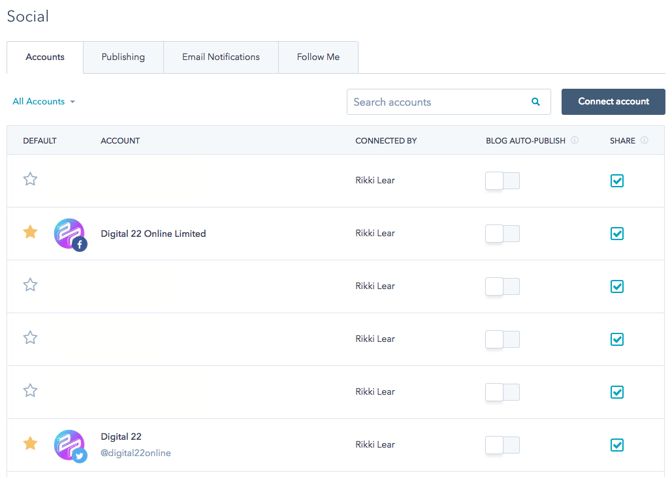Image resolution: width=670 pixels, height=477 pixels.
Task: Uncheck Share checkbox in the first account row
Action: (617, 181)
